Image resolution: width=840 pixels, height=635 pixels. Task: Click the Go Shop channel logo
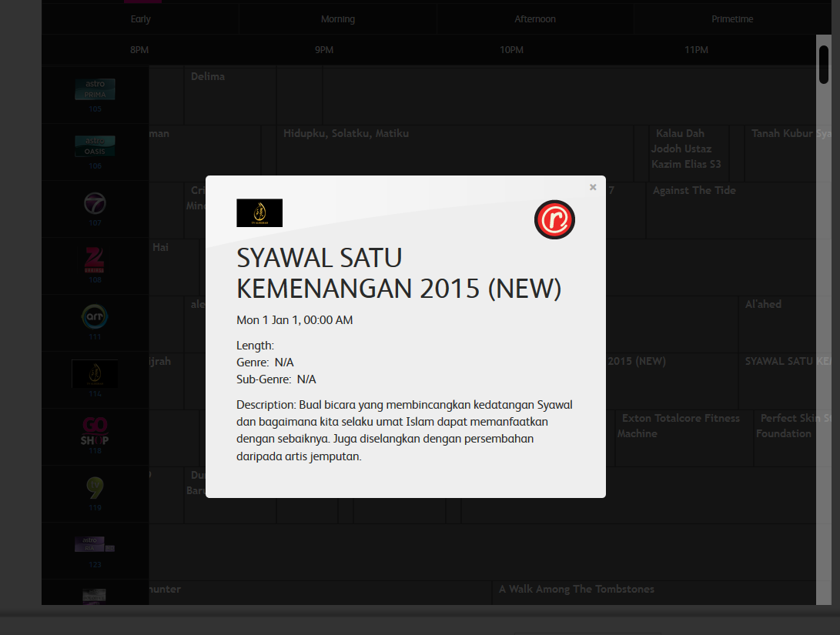tap(94, 431)
